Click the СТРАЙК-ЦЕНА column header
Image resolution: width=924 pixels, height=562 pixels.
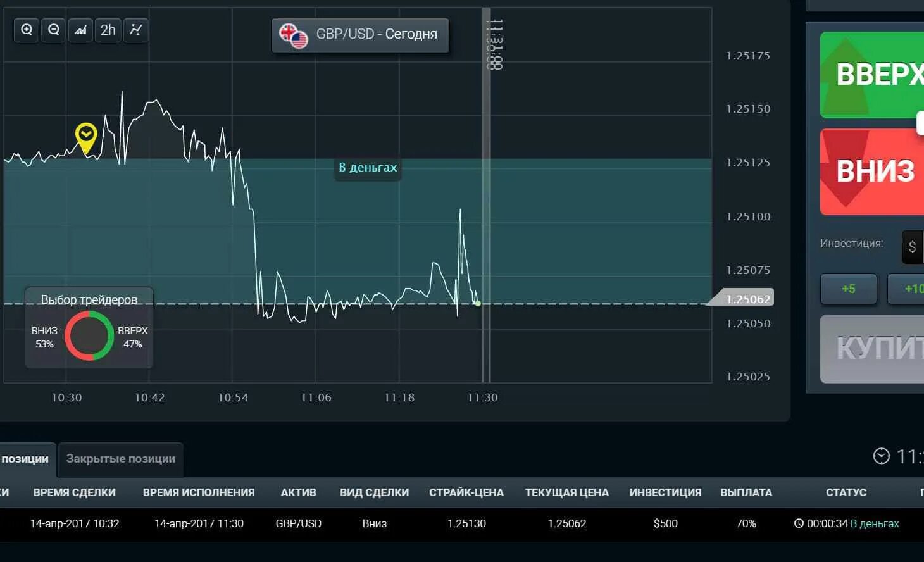click(466, 492)
